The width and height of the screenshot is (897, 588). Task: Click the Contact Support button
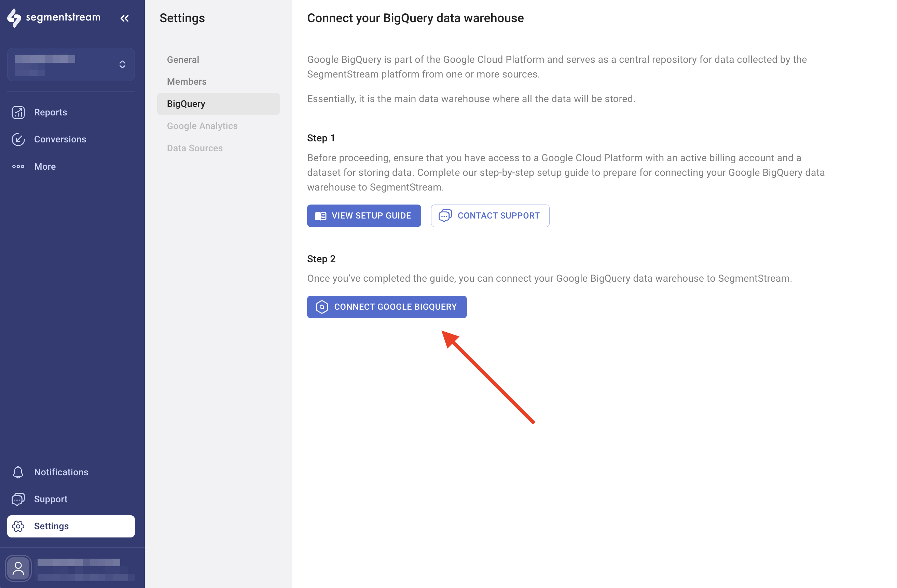[490, 216]
